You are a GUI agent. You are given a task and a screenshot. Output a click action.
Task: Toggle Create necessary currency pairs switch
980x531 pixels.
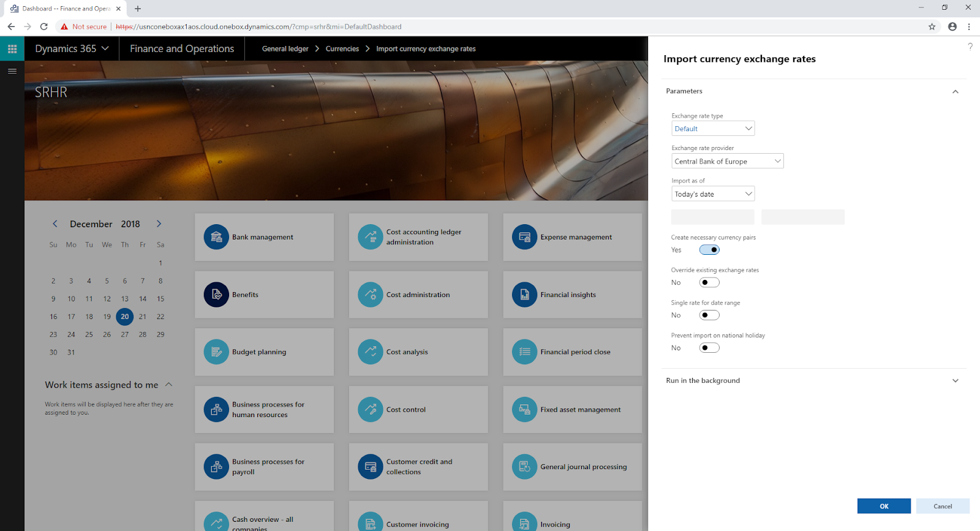pyautogui.click(x=709, y=250)
